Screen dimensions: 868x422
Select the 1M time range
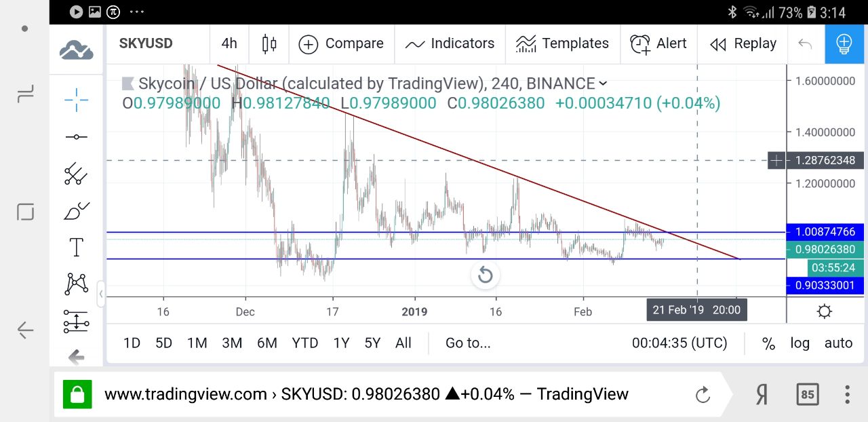click(197, 343)
